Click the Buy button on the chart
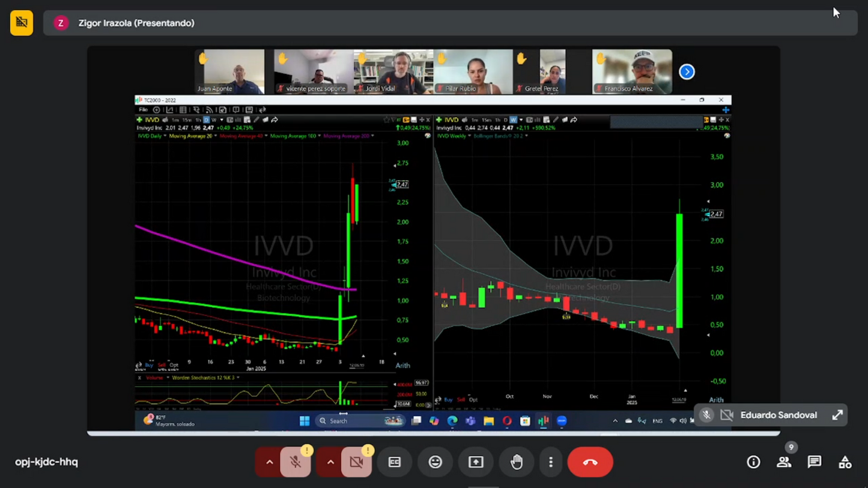 [x=148, y=365]
